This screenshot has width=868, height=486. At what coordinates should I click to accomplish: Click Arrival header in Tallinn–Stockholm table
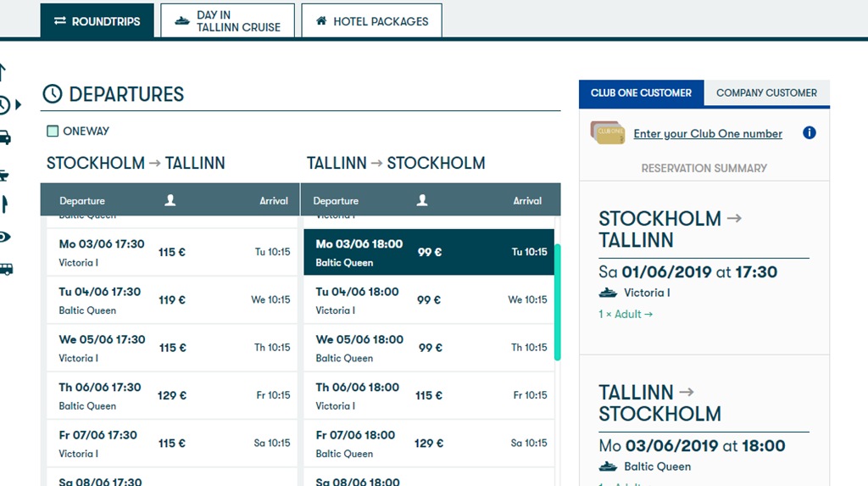[x=527, y=201]
